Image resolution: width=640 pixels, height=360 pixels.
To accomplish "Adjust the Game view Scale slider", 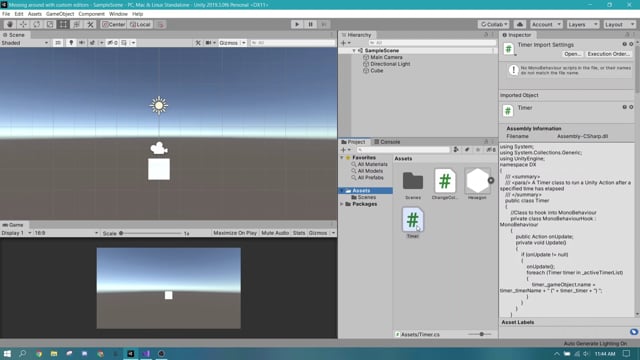I will pos(150,233).
